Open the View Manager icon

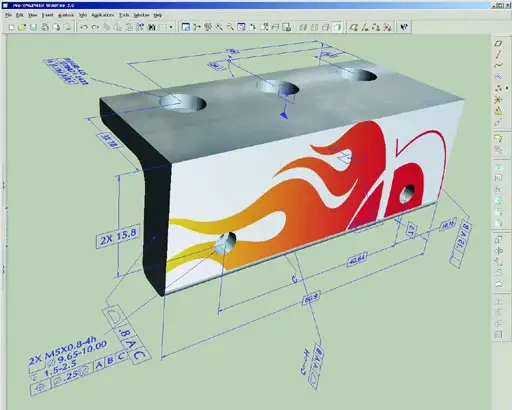pyautogui.click(x=287, y=27)
